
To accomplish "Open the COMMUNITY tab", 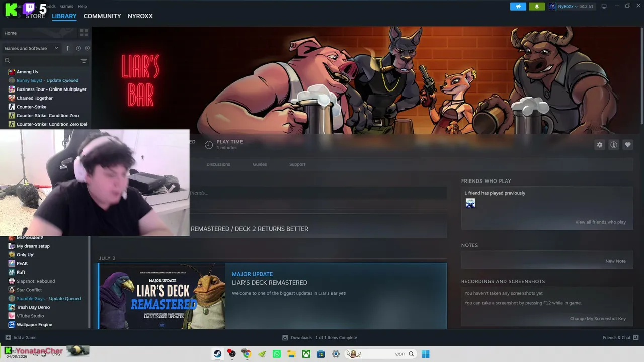I will 102,16.
